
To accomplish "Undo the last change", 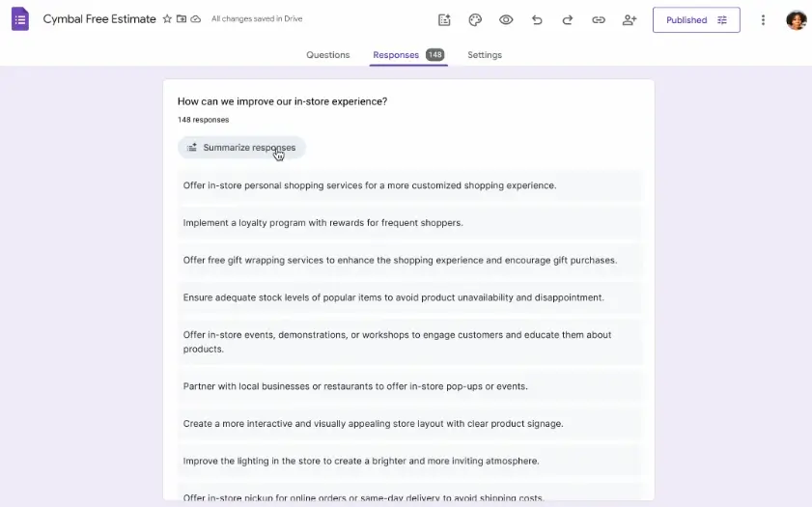I will point(537,20).
